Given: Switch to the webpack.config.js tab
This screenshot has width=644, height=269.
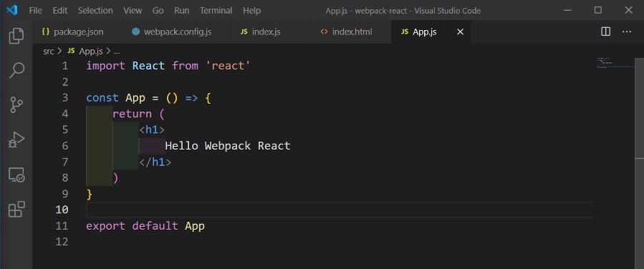Looking at the screenshot, I should coord(177,31).
